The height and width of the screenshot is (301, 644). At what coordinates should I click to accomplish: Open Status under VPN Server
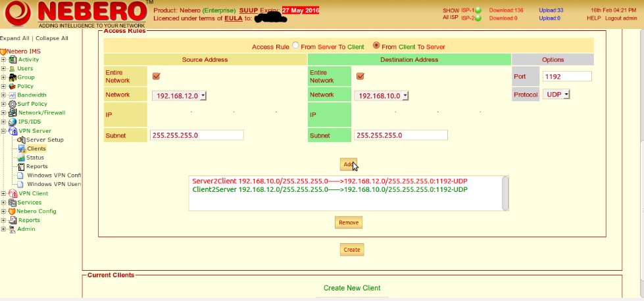pyautogui.click(x=35, y=158)
